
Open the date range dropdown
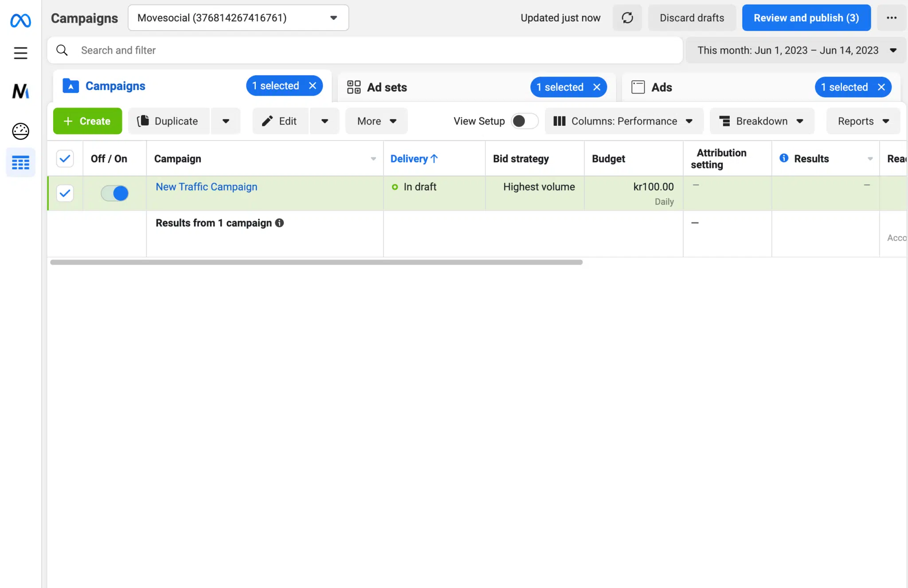(796, 51)
